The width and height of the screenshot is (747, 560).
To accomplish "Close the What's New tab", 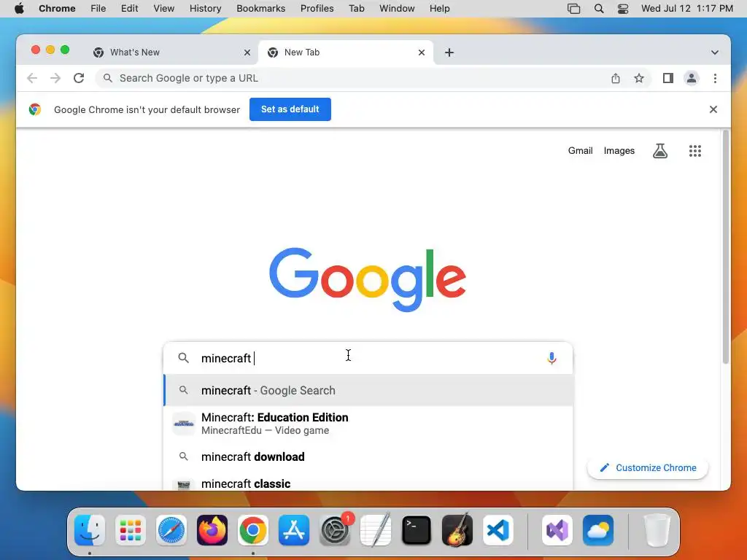I will point(247,52).
